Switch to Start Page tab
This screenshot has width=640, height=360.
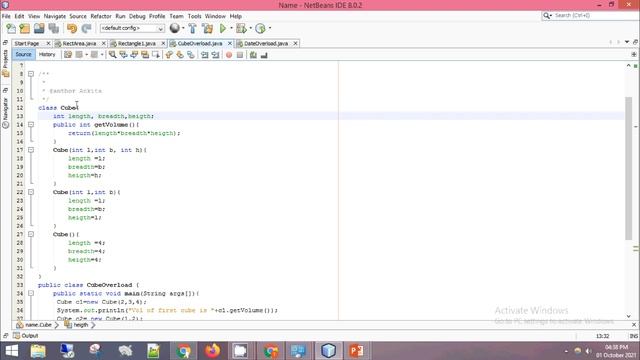point(27,43)
